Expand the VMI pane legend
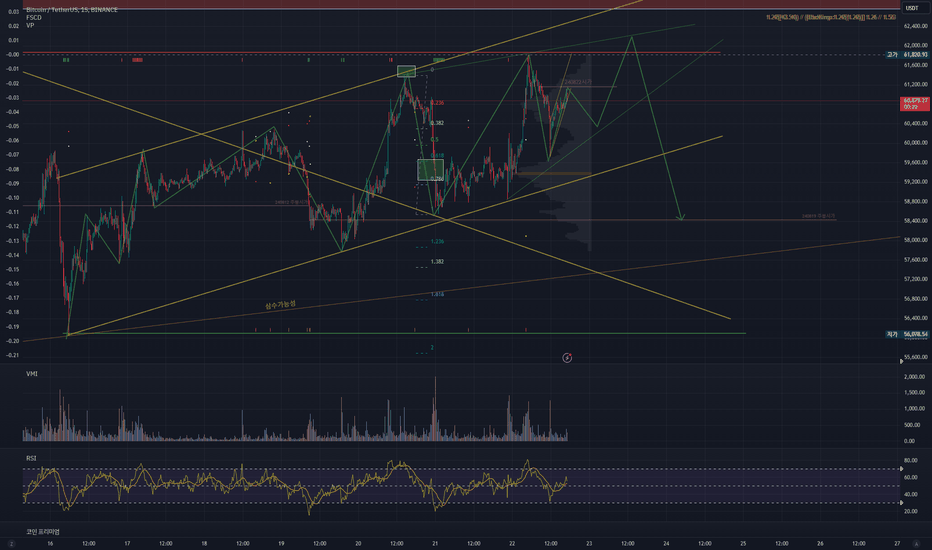Viewport: 932px width, 550px height. 32,373
